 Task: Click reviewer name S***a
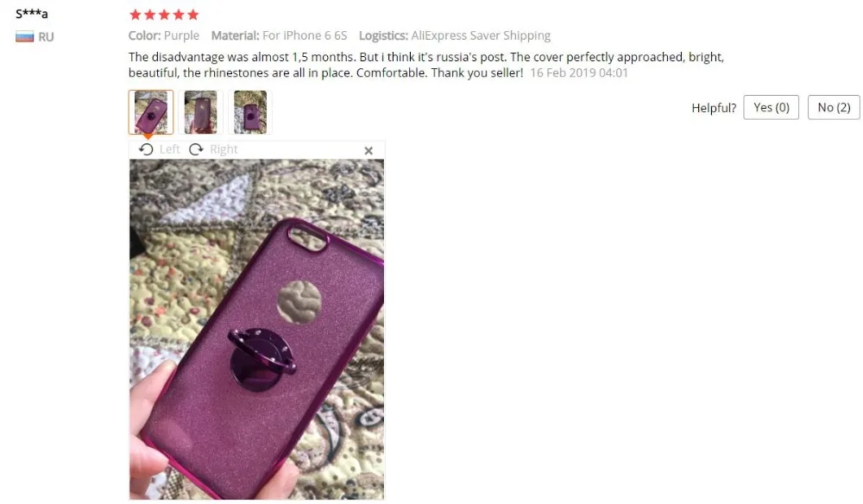pos(31,13)
